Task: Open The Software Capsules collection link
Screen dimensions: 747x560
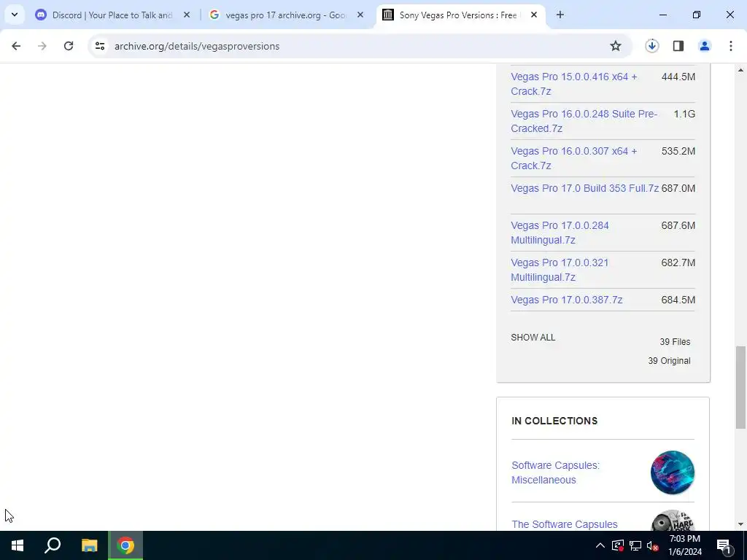Action: point(565,524)
